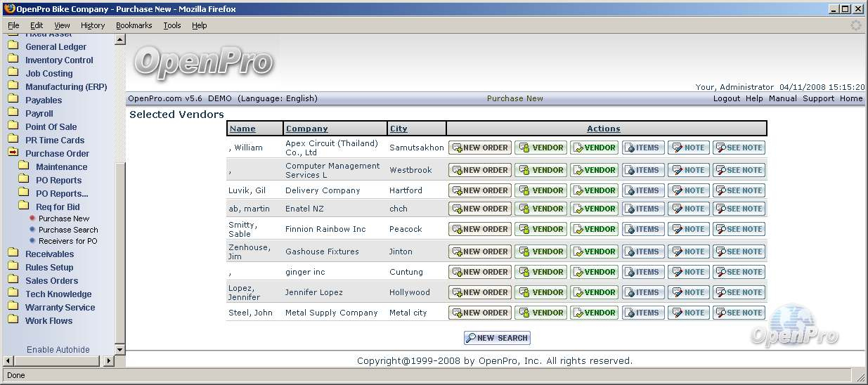868x385 pixels.
Task: Click NEW ORDER for Jennifer Lopez vendor
Action: click(480, 292)
